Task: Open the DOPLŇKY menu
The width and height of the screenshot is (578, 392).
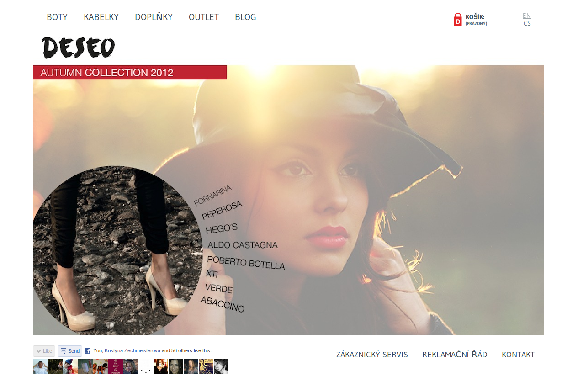Action: (154, 17)
